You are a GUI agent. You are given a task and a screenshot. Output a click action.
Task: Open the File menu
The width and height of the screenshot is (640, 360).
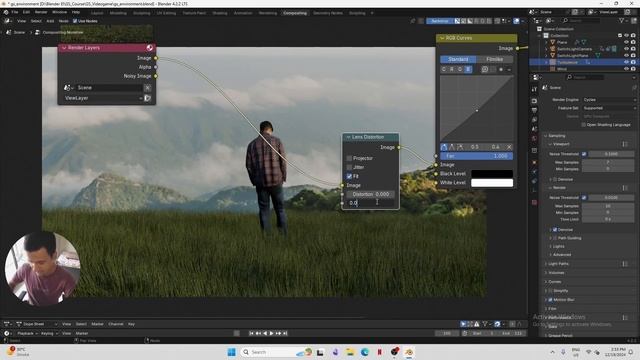point(15,12)
